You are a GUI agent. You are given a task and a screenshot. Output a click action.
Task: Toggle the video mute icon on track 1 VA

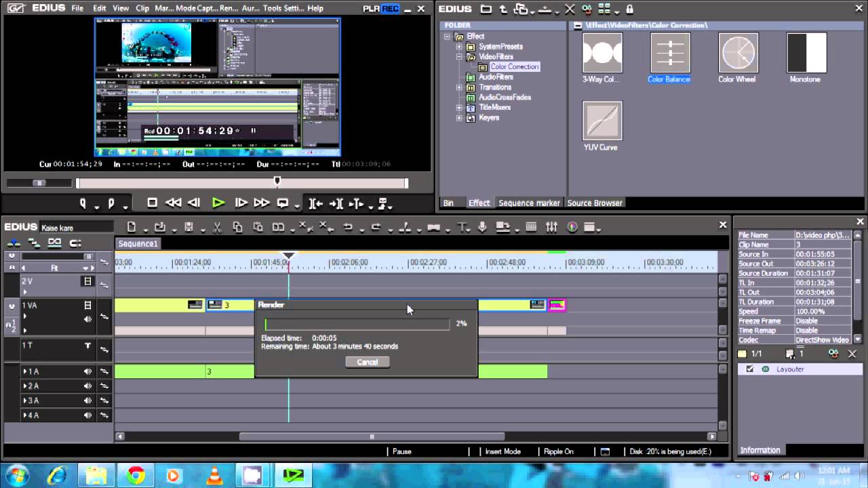[x=87, y=306]
